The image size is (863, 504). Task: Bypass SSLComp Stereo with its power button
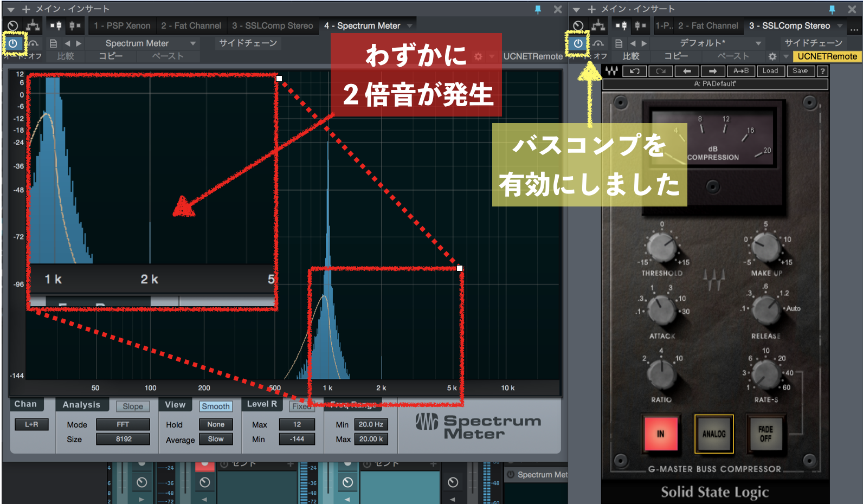click(578, 43)
